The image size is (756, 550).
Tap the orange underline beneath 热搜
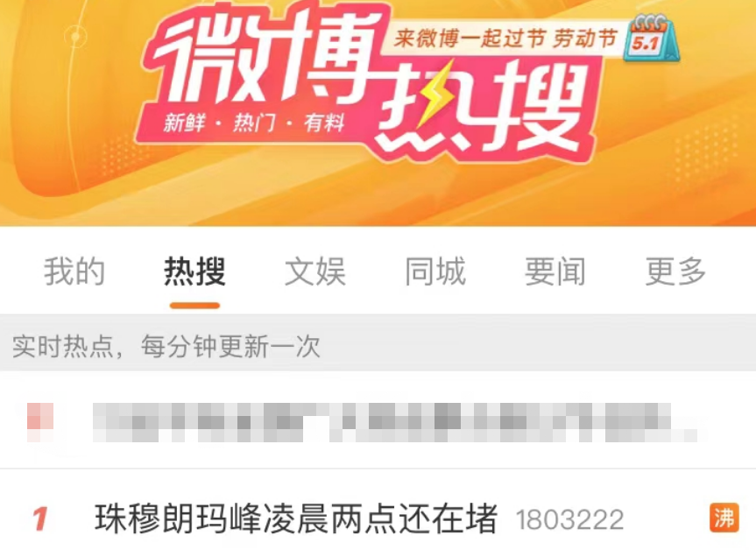(x=194, y=306)
